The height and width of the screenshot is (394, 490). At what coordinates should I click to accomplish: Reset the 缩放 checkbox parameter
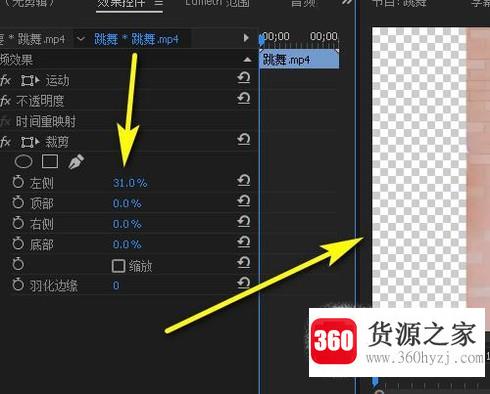pyautogui.click(x=244, y=263)
